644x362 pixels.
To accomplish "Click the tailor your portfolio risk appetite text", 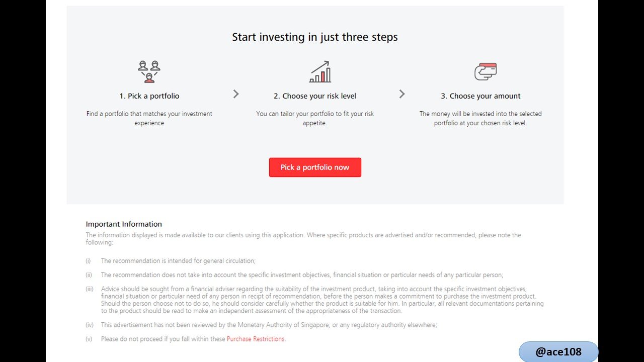I will 315,118.
